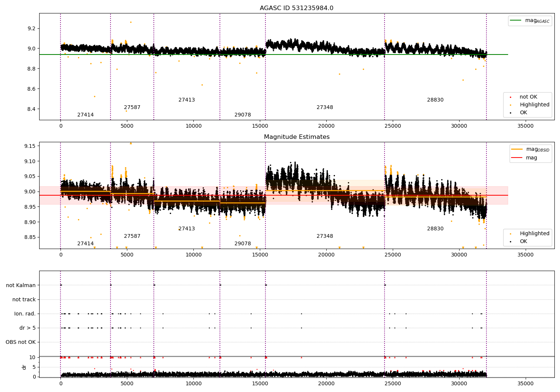This screenshot has width=560, height=392.
Task: Click y-axis tick 8.8 in top plot
Action: coord(31,69)
